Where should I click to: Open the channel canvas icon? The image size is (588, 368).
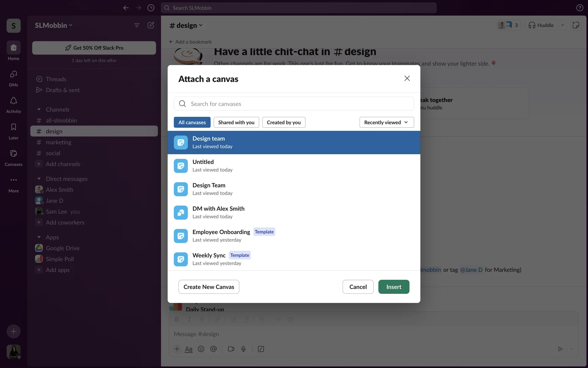[576, 25]
